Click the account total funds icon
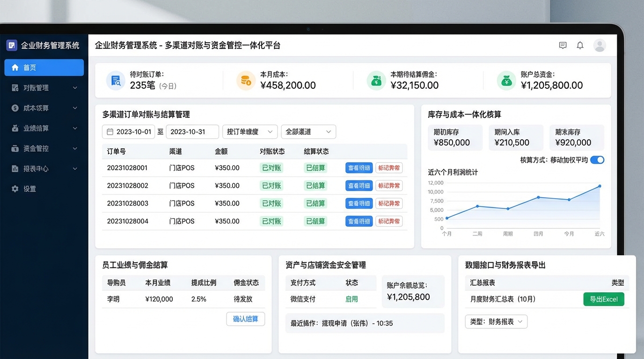This screenshot has height=359, width=644. click(x=506, y=81)
